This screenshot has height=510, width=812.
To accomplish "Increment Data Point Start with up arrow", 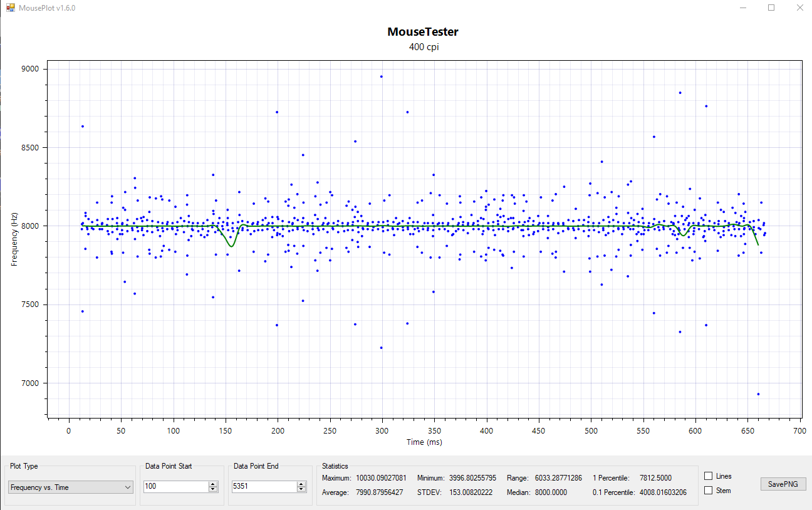I will pyautogui.click(x=213, y=484).
